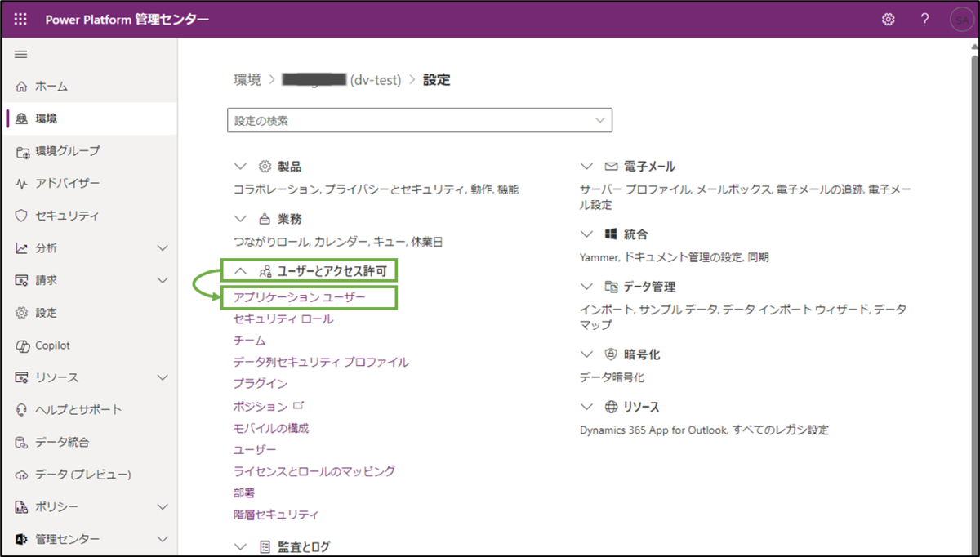Screen dimensions: 980x557
Task: Click the 電子メール envelope icon
Action: coord(611,167)
